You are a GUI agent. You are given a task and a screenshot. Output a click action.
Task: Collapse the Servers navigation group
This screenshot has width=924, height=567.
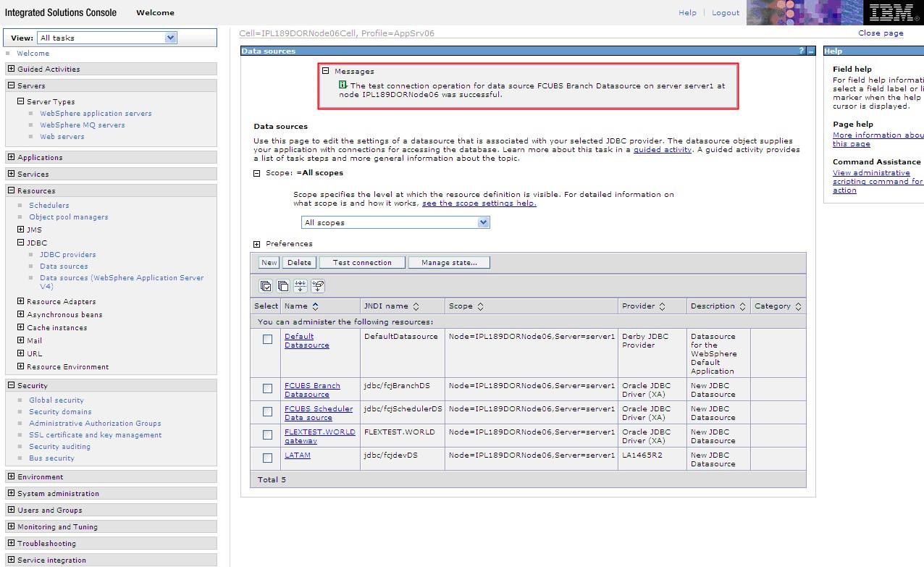click(x=11, y=85)
